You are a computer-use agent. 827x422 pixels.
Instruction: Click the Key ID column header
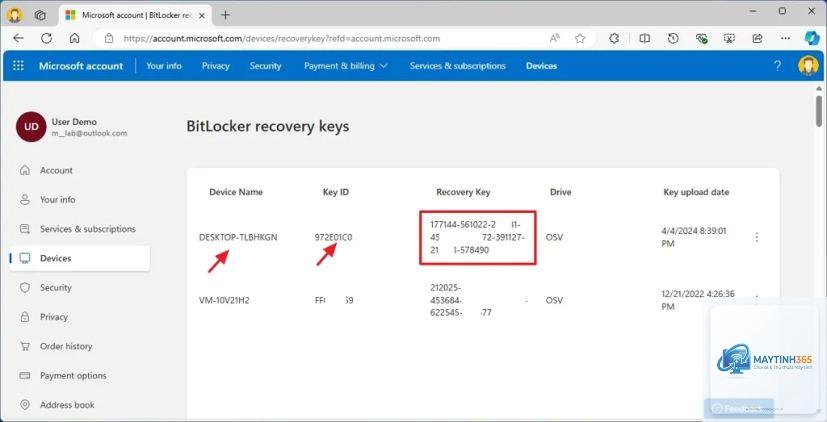click(336, 192)
